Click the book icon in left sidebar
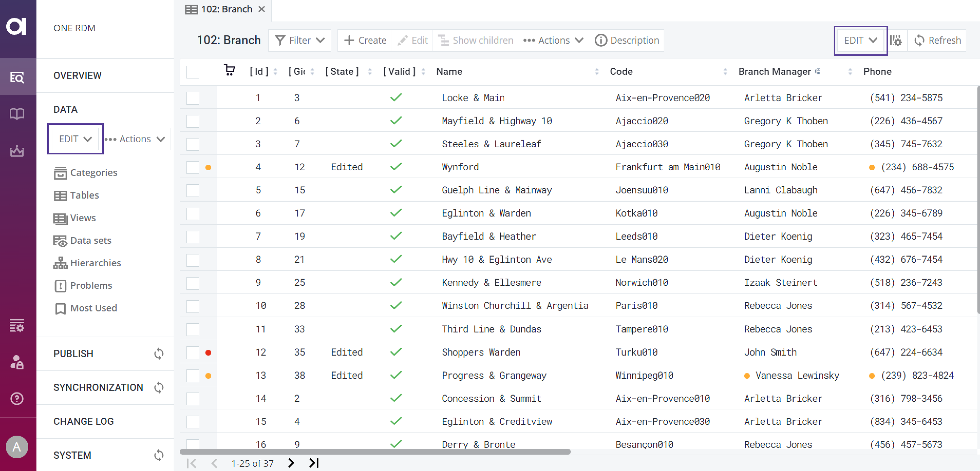 point(17,114)
